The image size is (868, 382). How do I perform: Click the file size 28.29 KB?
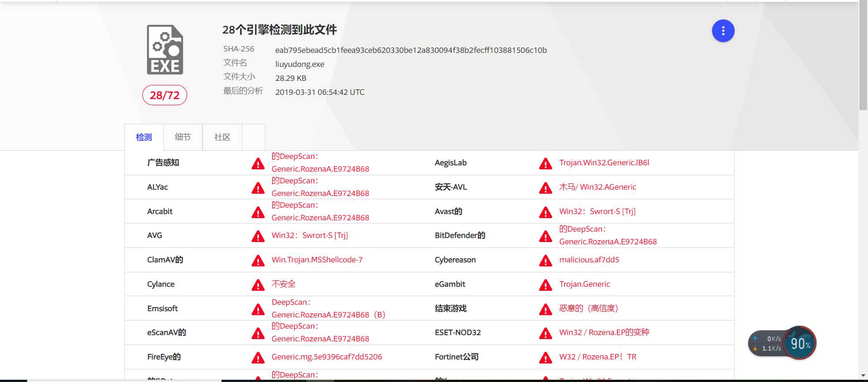291,78
